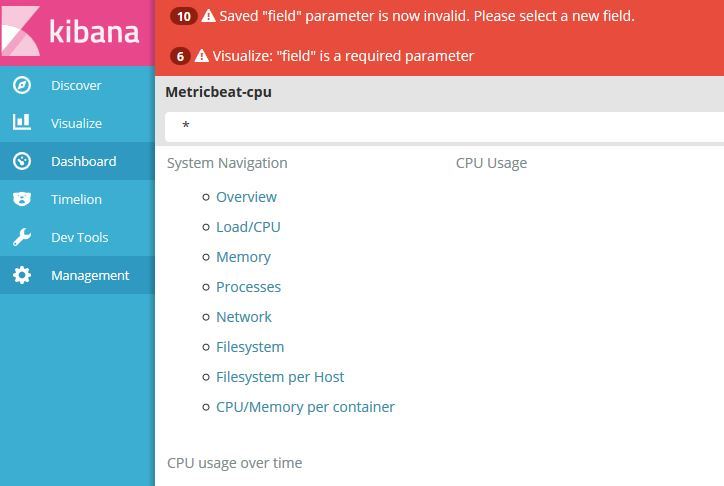Click the Kibana logo icon
The image size is (724, 486).
20,30
